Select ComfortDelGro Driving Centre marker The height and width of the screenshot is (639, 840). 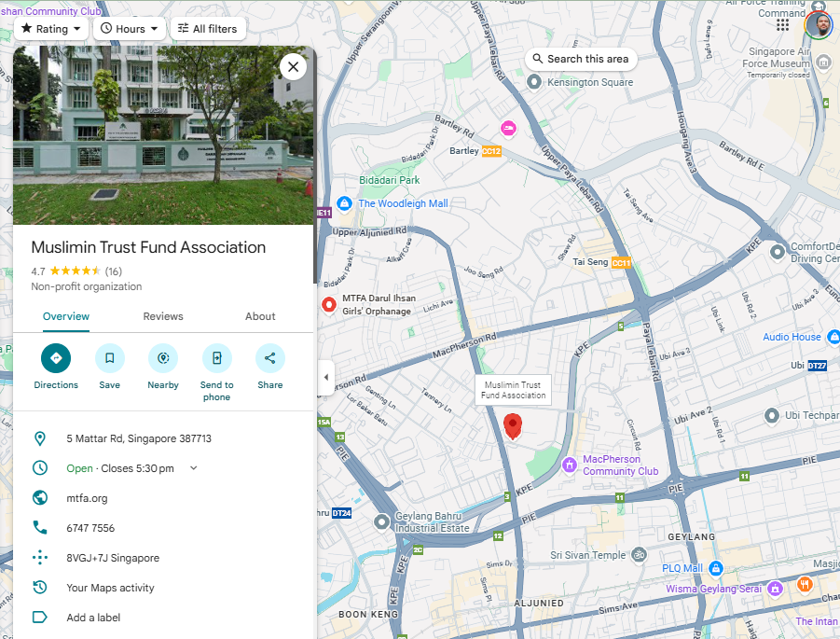click(778, 252)
